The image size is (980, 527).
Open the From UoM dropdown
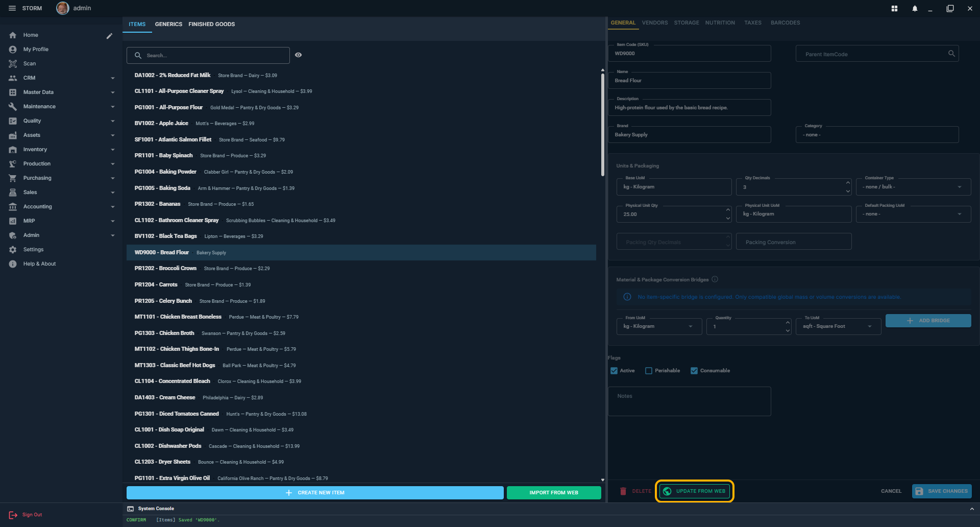click(659, 326)
